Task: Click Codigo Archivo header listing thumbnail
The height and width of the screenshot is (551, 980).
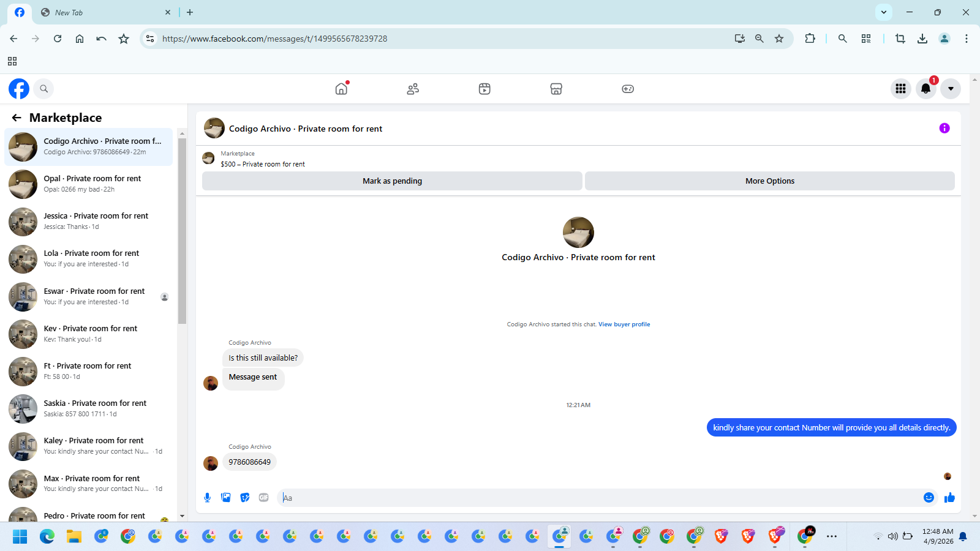Action: 214,128
